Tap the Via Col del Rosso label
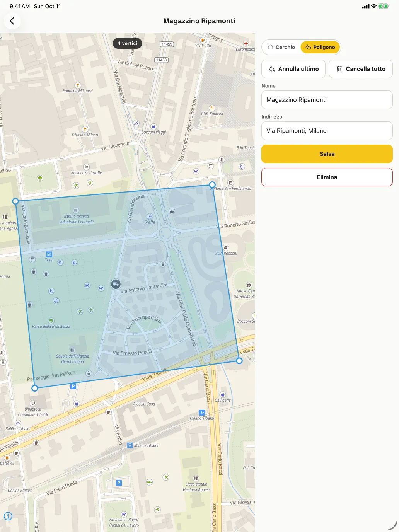This screenshot has height=532, width=399. [135, 65]
